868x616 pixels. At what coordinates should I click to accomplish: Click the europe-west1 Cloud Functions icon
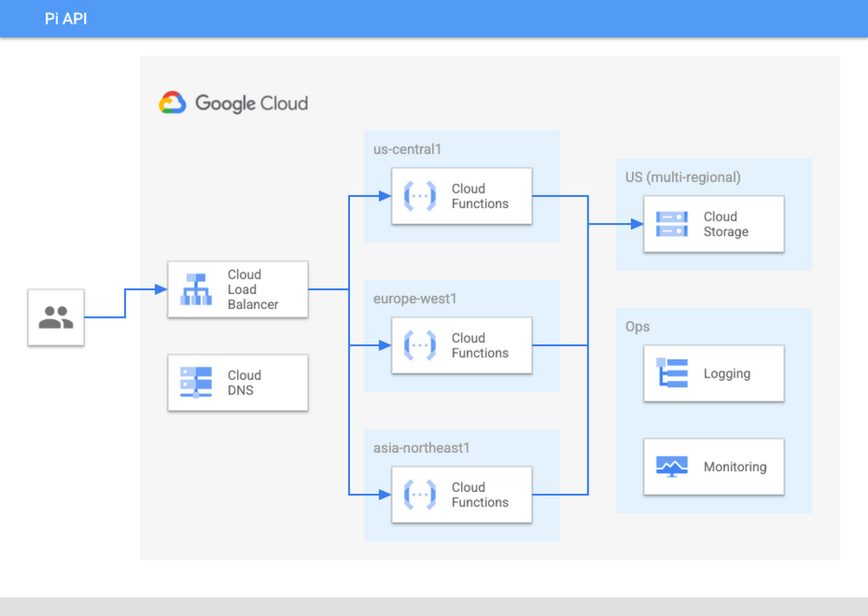coord(419,345)
